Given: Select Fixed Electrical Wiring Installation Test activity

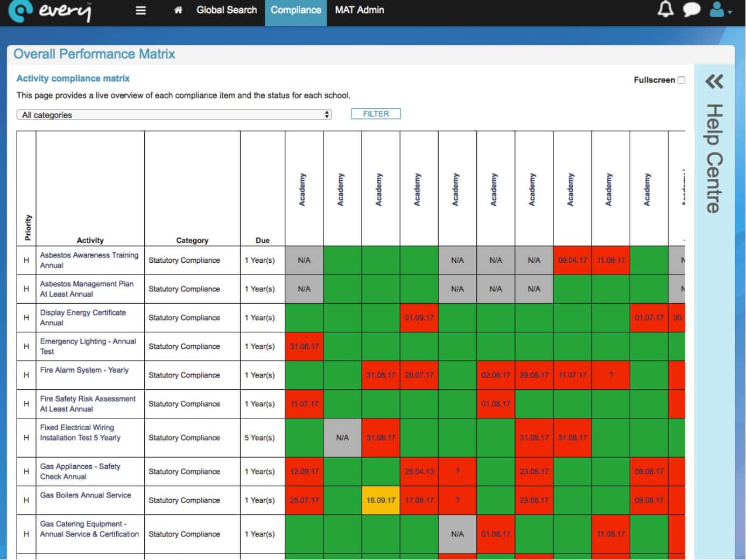Looking at the screenshot, I should click(x=80, y=432).
